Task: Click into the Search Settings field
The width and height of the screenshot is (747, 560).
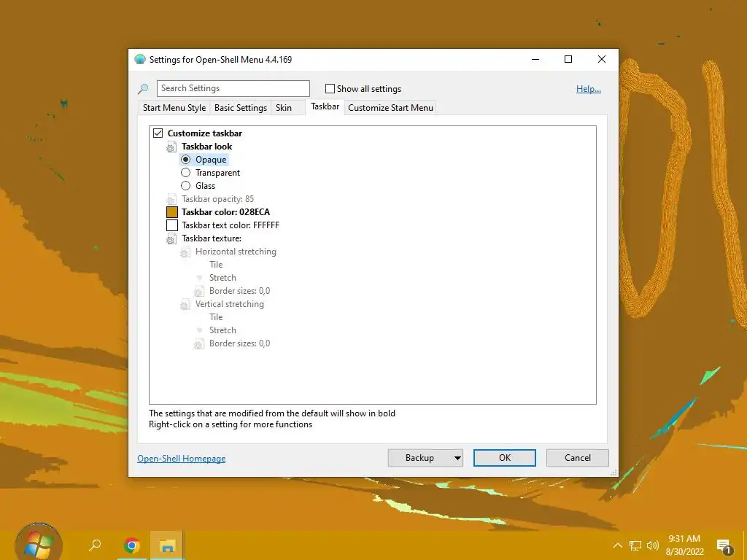Action: point(233,88)
